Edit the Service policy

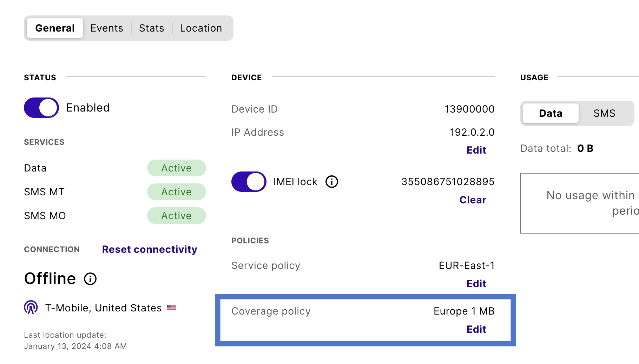tap(476, 284)
